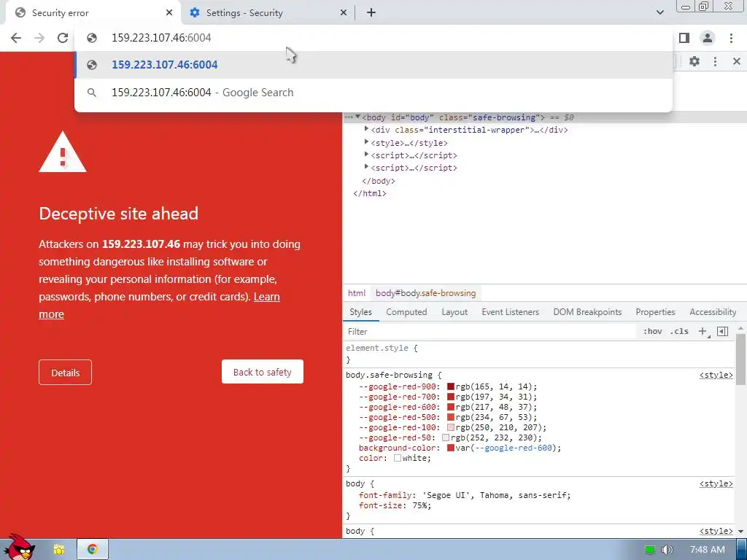This screenshot has height=560, width=747.
Task: Choose the Google Search suggestion
Action: click(x=373, y=93)
